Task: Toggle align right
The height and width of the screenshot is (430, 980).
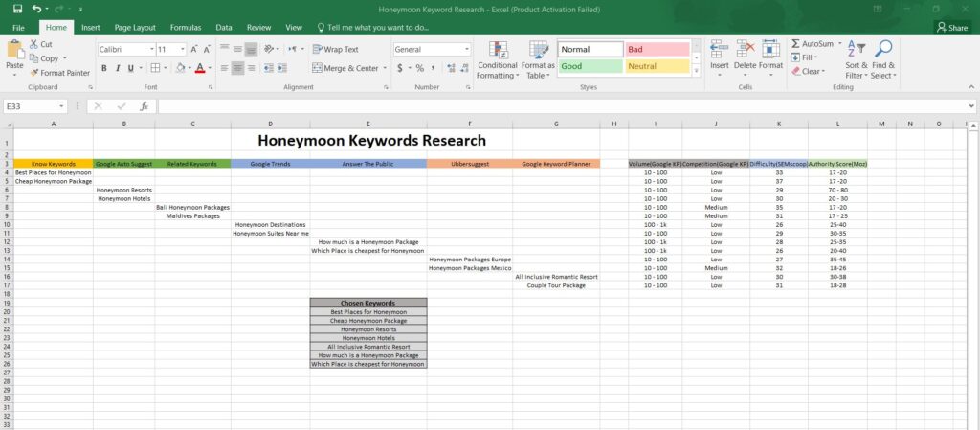Action: coord(251,68)
